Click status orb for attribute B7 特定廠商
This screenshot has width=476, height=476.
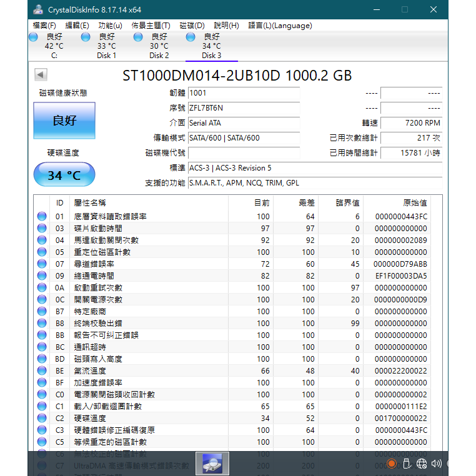[x=42, y=311]
